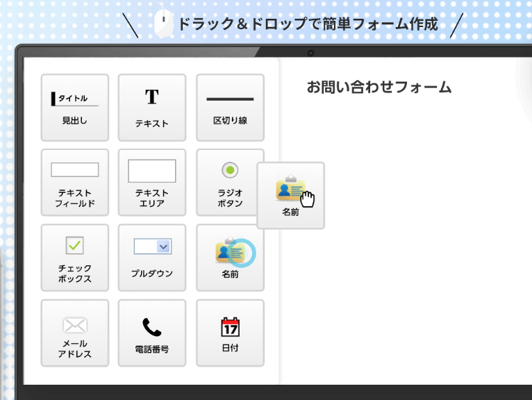This screenshot has height=400, width=532.
Task: Select the 日付 calendar icon
Action: pyautogui.click(x=230, y=326)
